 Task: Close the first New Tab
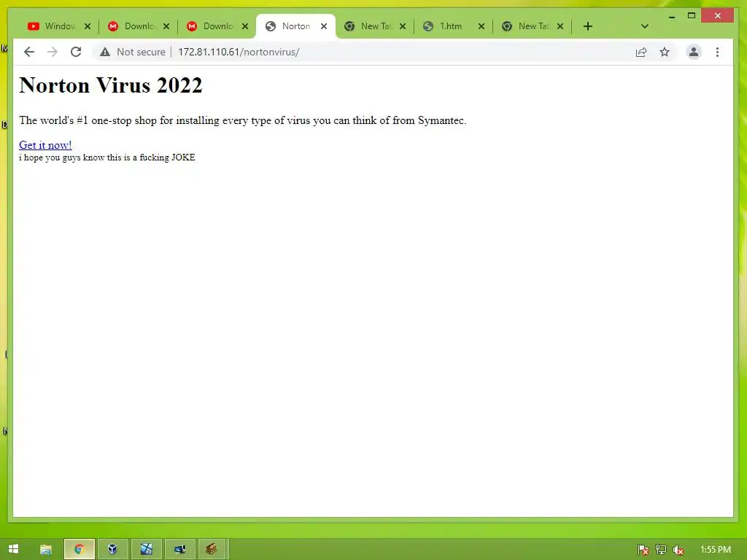point(403,26)
